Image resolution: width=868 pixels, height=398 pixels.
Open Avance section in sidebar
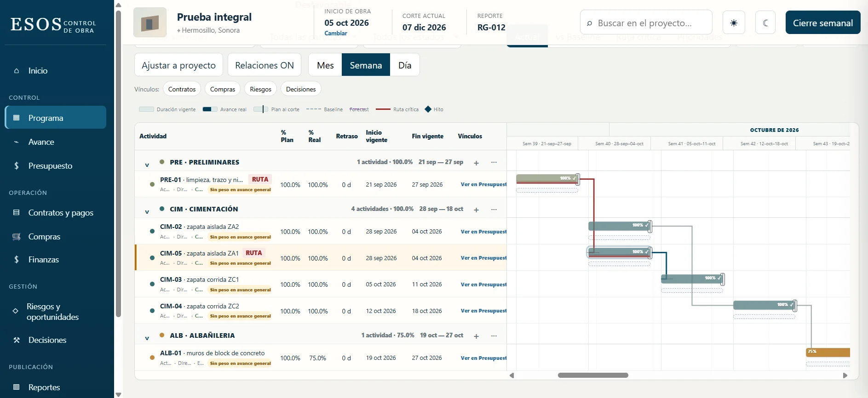tap(55, 142)
